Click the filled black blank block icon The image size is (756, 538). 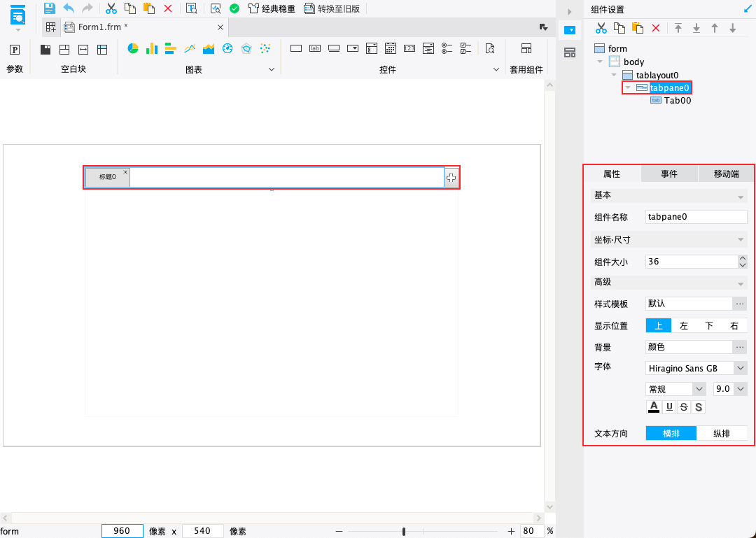tap(45, 49)
